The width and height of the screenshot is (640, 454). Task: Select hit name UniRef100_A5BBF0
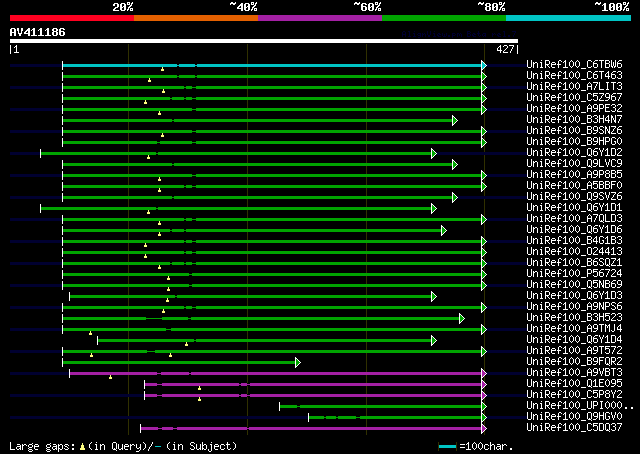tap(574, 186)
